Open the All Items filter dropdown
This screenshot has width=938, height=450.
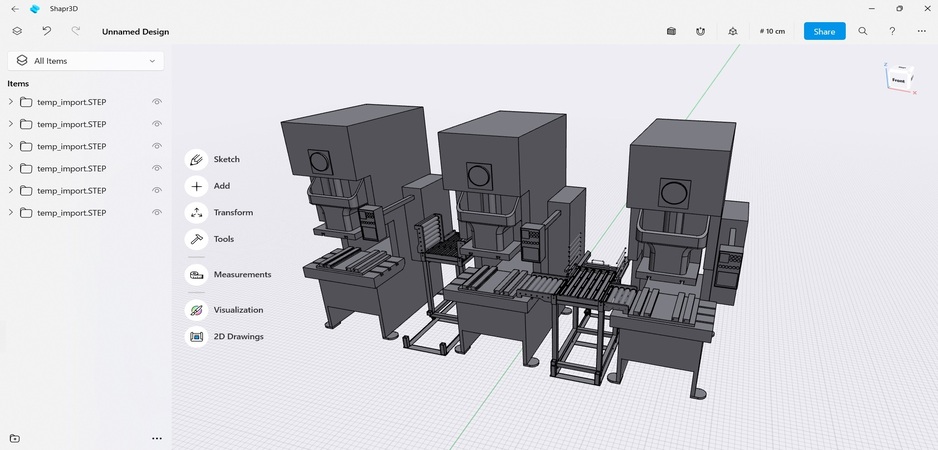[86, 61]
